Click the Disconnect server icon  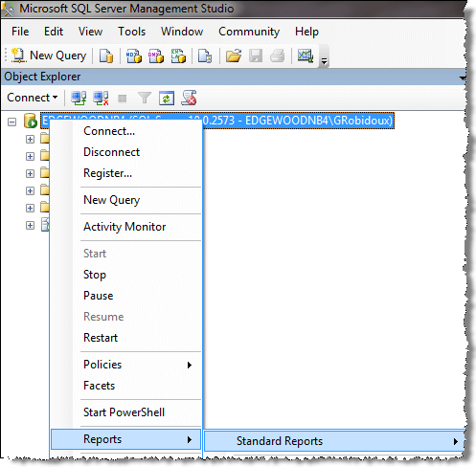[x=101, y=98]
